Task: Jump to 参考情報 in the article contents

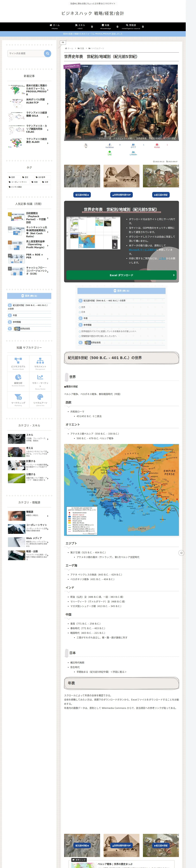Action: [x=87, y=325]
